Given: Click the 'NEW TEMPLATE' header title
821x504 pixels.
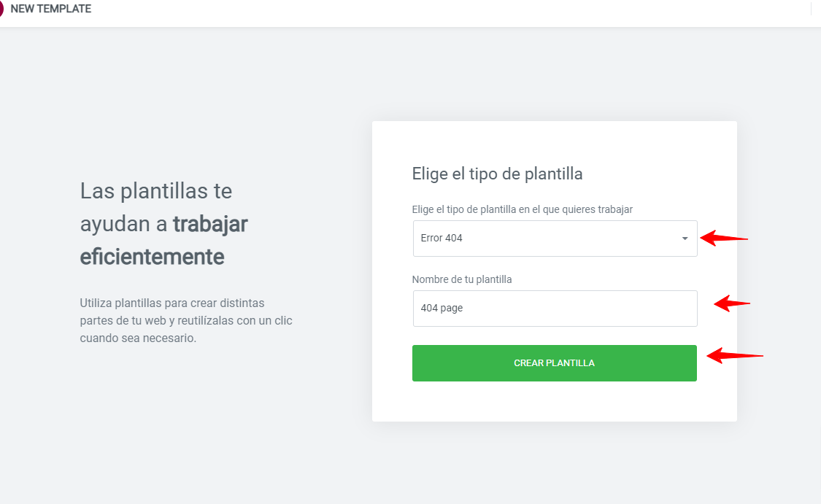Looking at the screenshot, I should 51,9.
